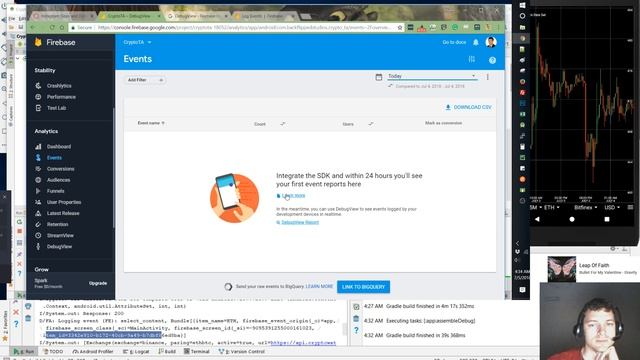Open the Run tool window tab
Image resolution: width=640 pixels, height=360 pixels.
point(24,351)
